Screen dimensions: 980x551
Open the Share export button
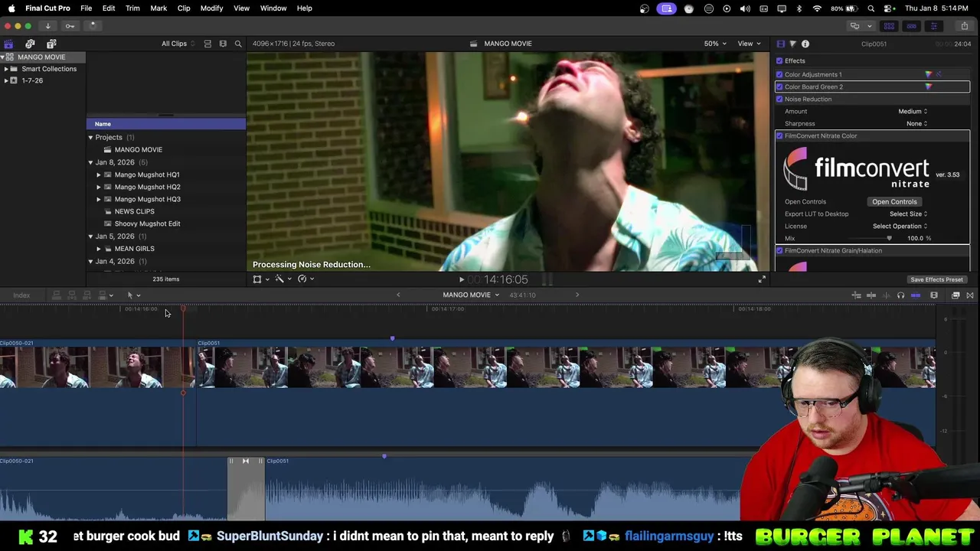click(x=964, y=26)
